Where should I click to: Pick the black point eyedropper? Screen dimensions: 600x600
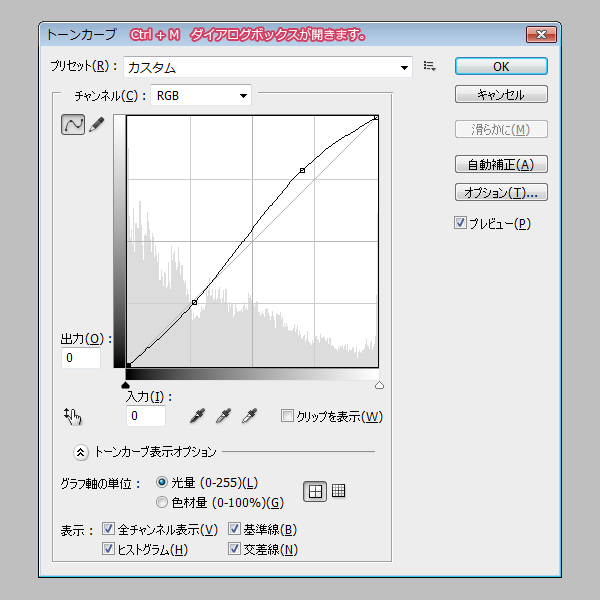point(197,416)
